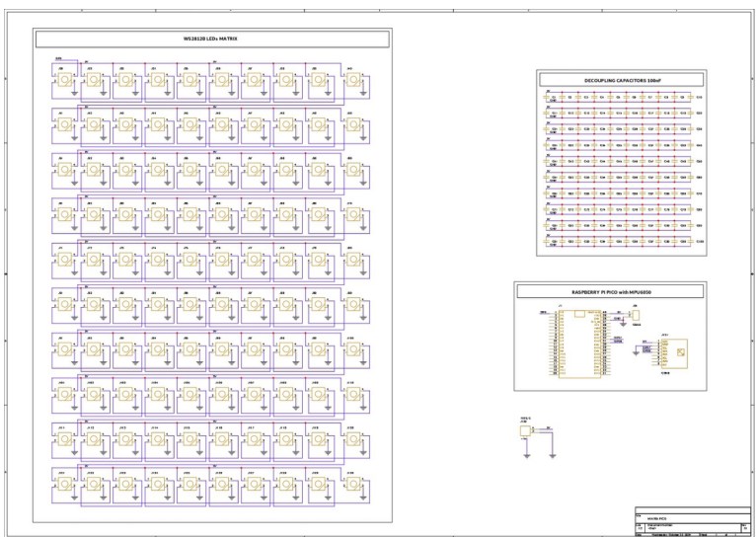Click the power jack connector symbol
Screen dimensions: 756x537
coord(525,430)
